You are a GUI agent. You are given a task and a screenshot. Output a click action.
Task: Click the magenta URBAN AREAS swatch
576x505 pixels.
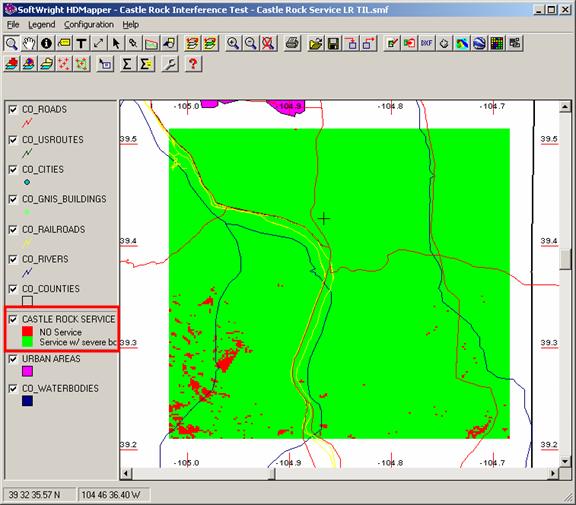pos(27,371)
